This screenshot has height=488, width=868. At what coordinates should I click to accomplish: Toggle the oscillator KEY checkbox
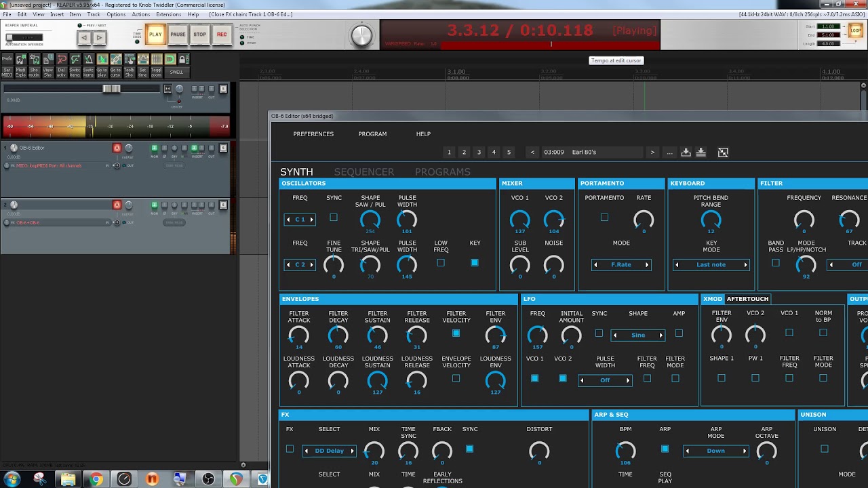pos(475,262)
